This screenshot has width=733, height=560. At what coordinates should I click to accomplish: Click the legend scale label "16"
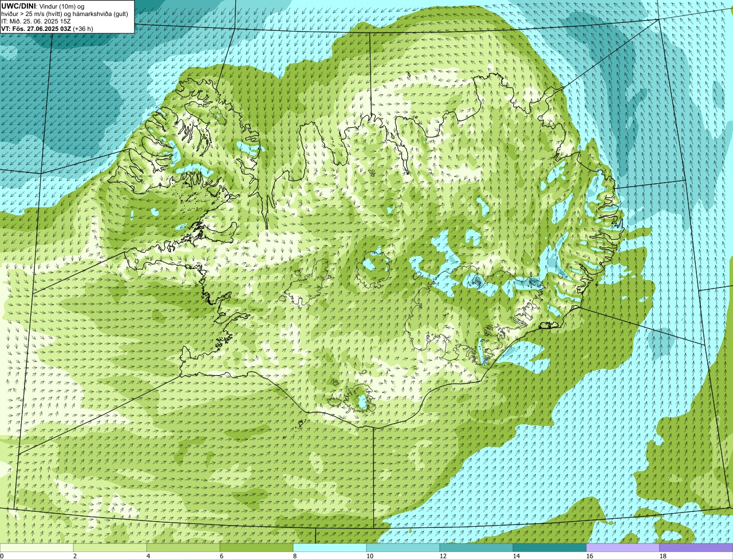pyautogui.click(x=590, y=556)
